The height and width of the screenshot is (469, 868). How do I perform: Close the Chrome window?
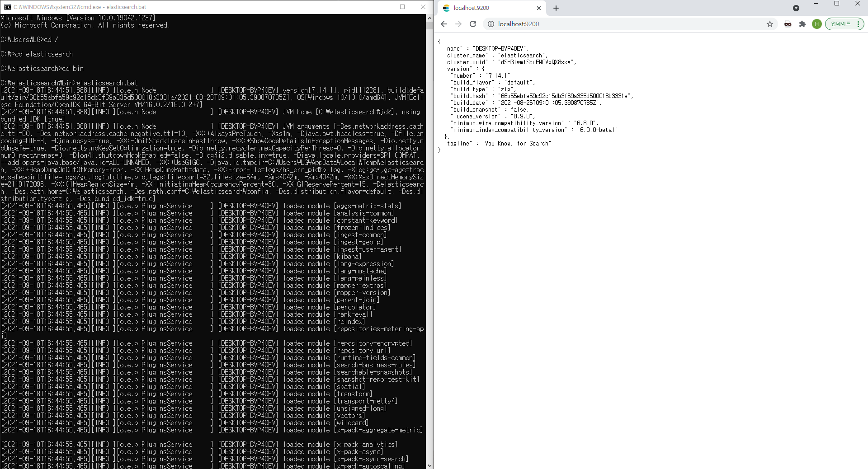(858, 4)
